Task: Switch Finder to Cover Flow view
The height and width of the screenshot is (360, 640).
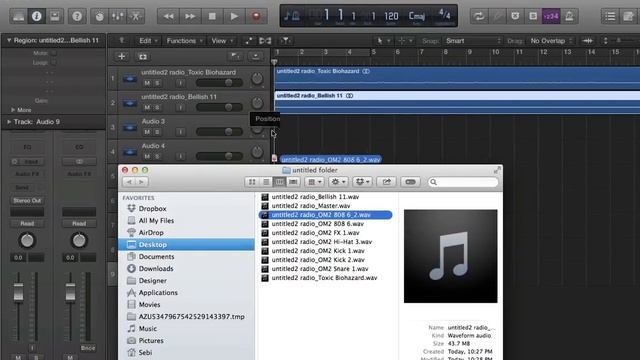Action: coord(293,182)
